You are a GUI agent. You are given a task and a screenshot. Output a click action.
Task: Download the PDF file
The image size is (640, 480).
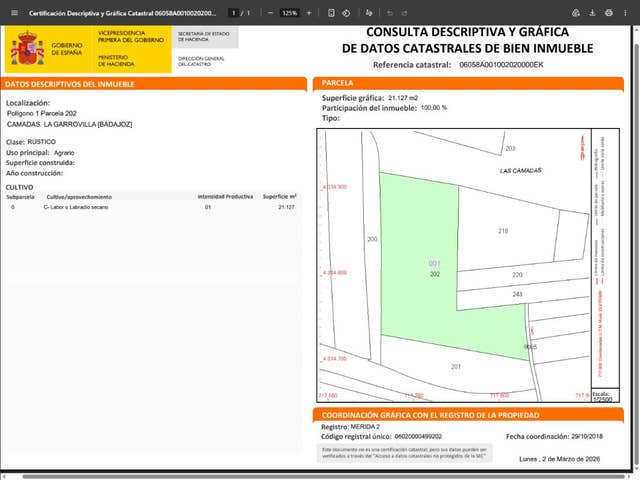pyautogui.click(x=593, y=13)
